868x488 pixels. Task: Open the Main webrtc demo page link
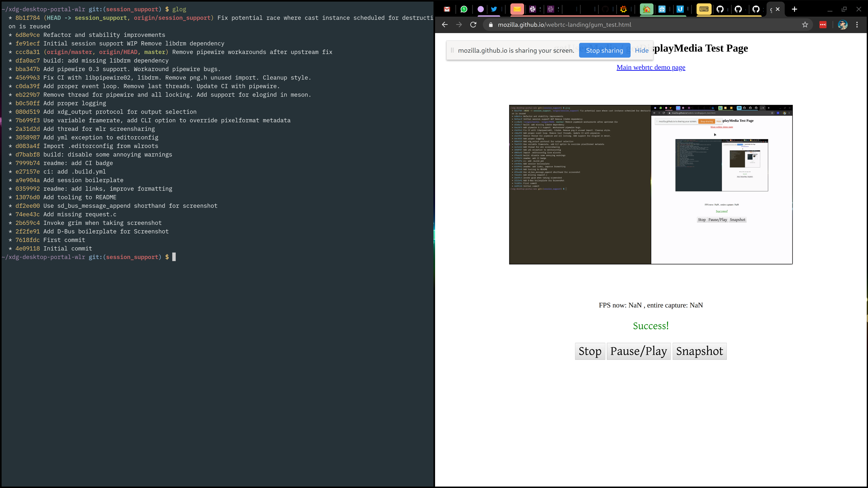pyautogui.click(x=651, y=67)
